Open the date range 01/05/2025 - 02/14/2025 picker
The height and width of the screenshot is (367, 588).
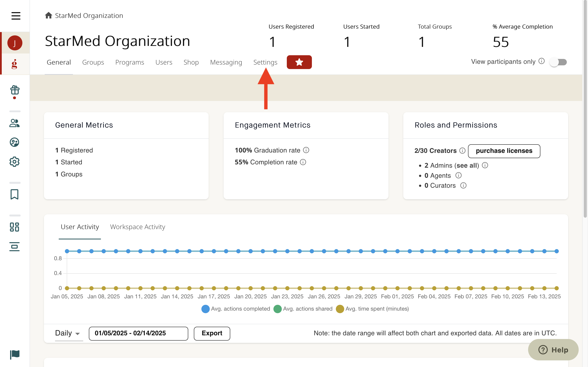point(138,333)
